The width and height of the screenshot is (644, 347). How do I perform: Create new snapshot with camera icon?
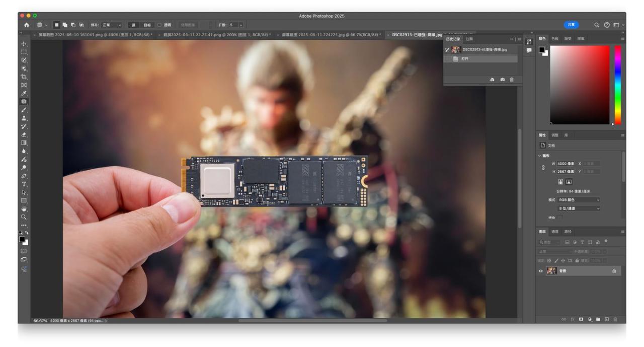502,80
